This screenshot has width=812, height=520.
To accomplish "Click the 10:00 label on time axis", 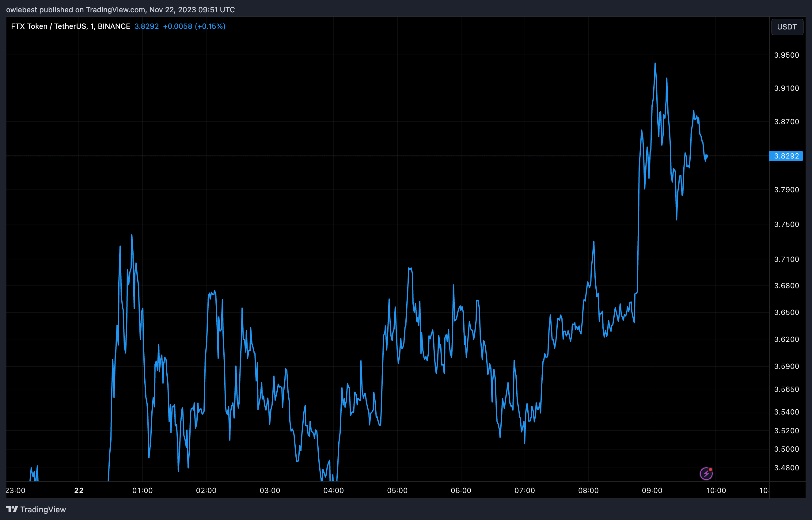I will coord(715,490).
